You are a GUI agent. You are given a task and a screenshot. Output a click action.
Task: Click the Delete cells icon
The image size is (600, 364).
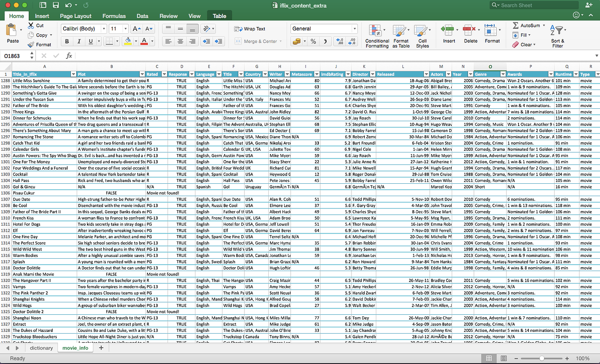(470, 32)
